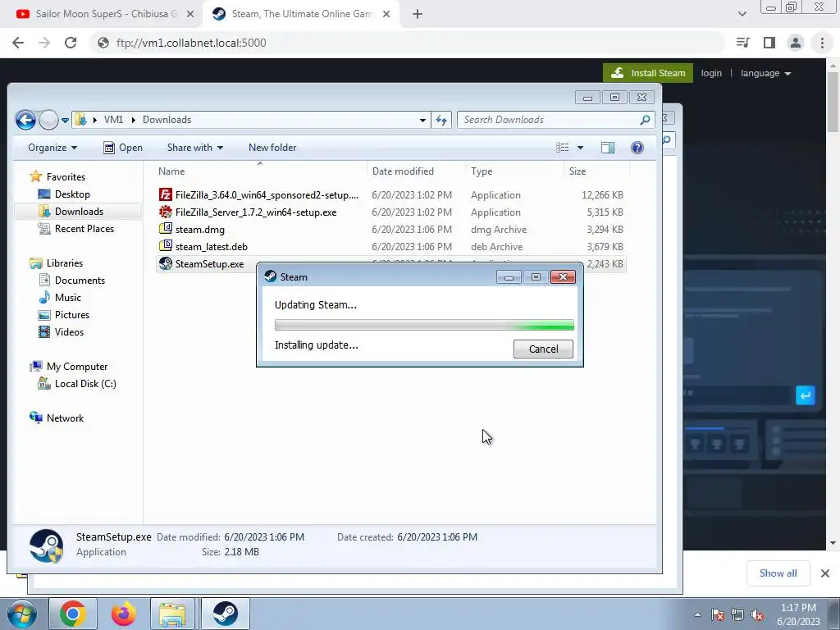Reload the current Chrome page

tap(71, 43)
